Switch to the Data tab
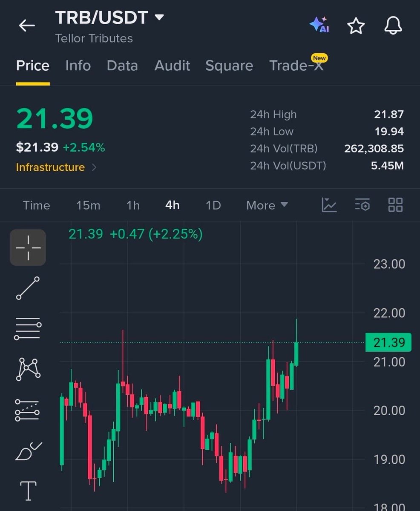This screenshot has height=511, width=420. coord(122,66)
